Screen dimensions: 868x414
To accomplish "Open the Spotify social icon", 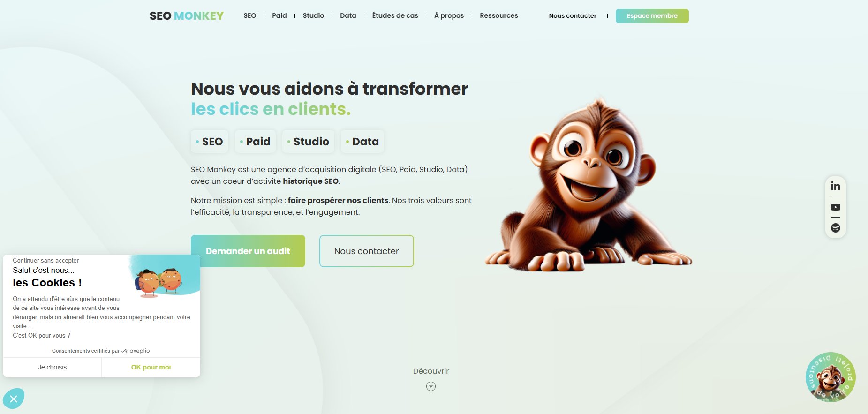I will [835, 228].
